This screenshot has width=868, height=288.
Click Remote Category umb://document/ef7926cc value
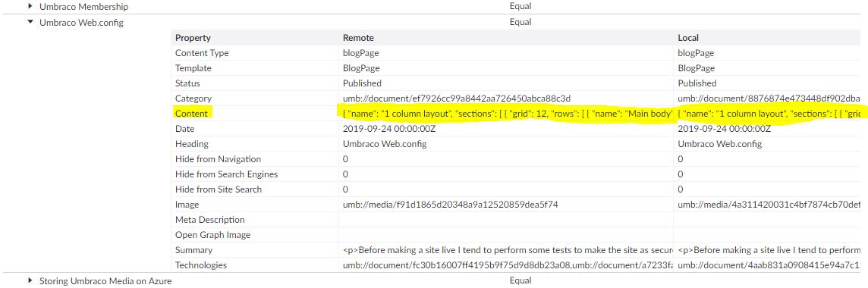point(457,99)
